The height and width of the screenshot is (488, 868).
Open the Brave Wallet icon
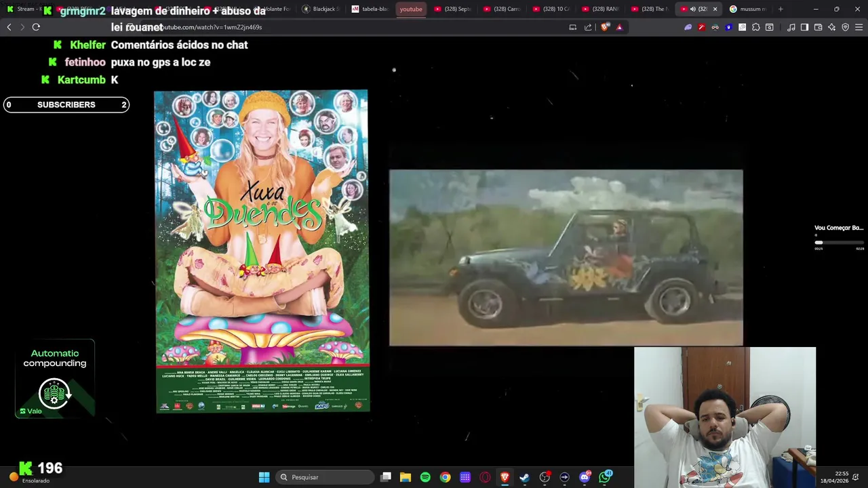(x=818, y=27)
